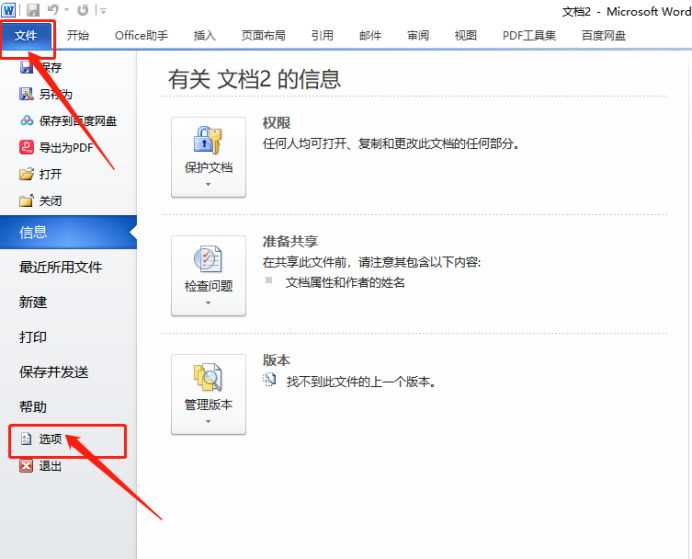Select 新建 in the sidebar
Viewport: 692px width, 559px height.
(x=33, y=302)
